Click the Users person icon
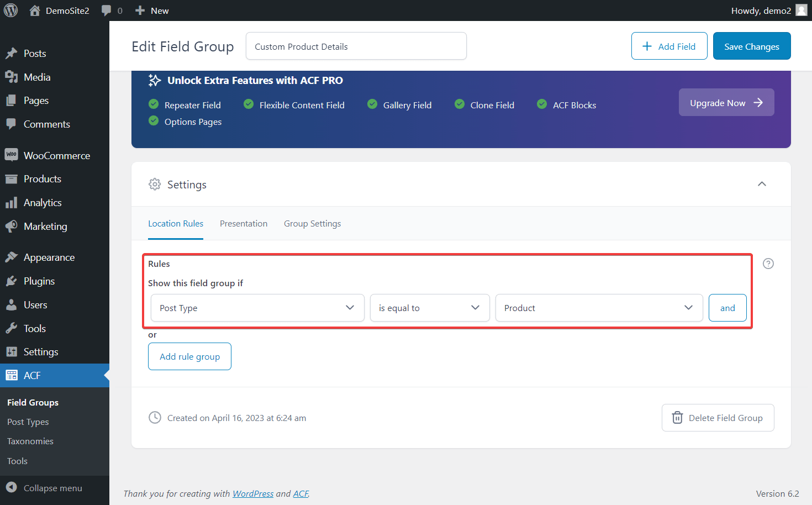Screen dimensions: 812x505 coord(12,305)
